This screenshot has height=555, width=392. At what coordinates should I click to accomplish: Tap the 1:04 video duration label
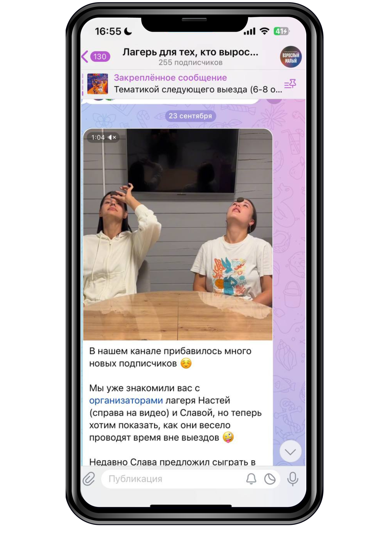(98, 137)
